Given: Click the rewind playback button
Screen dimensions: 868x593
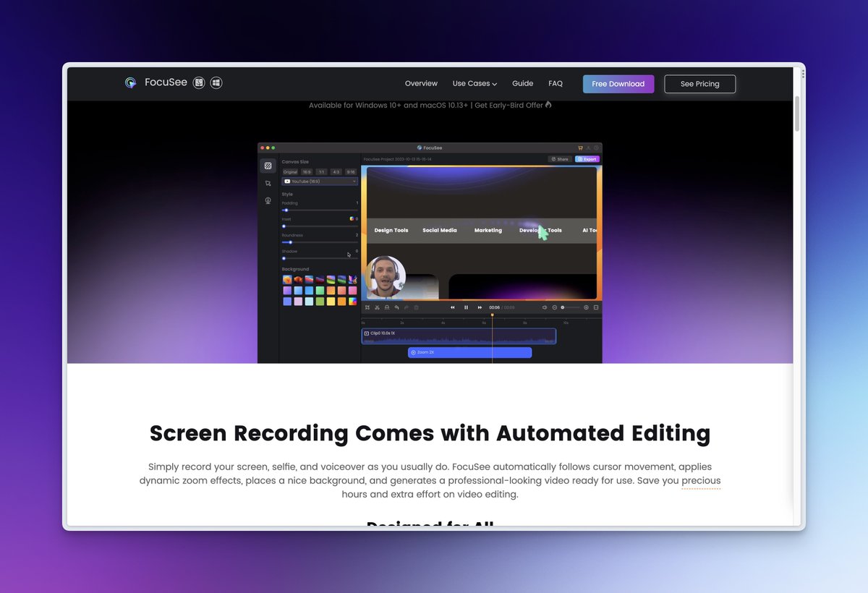Looking at the screenshot, I should click(453, 307).
